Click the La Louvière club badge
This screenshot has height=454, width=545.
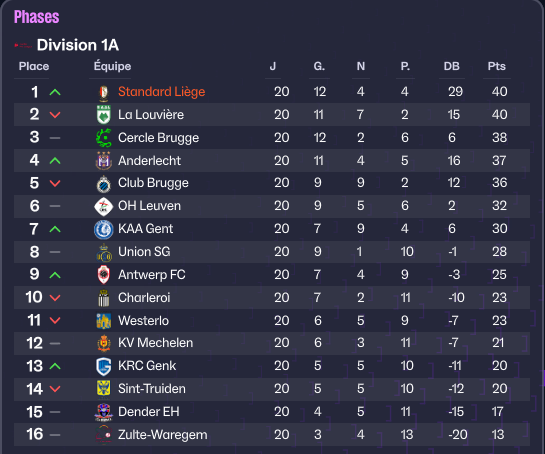click(x=104, y=115)
